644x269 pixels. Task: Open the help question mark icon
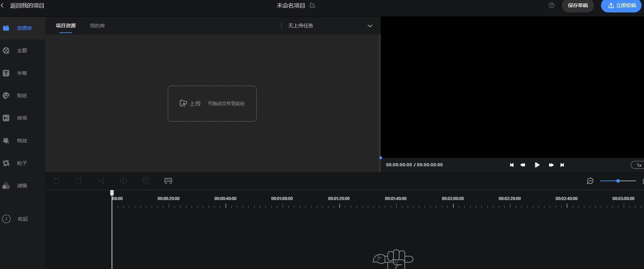[x=552, y=5]
